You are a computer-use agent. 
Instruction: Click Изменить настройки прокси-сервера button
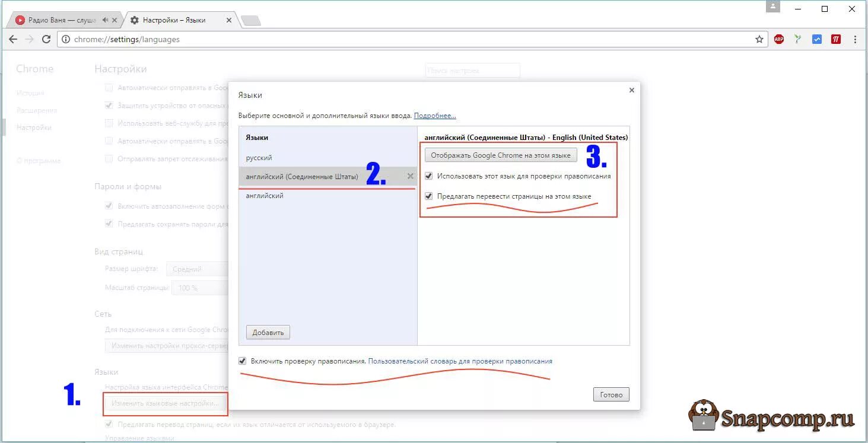167,346
